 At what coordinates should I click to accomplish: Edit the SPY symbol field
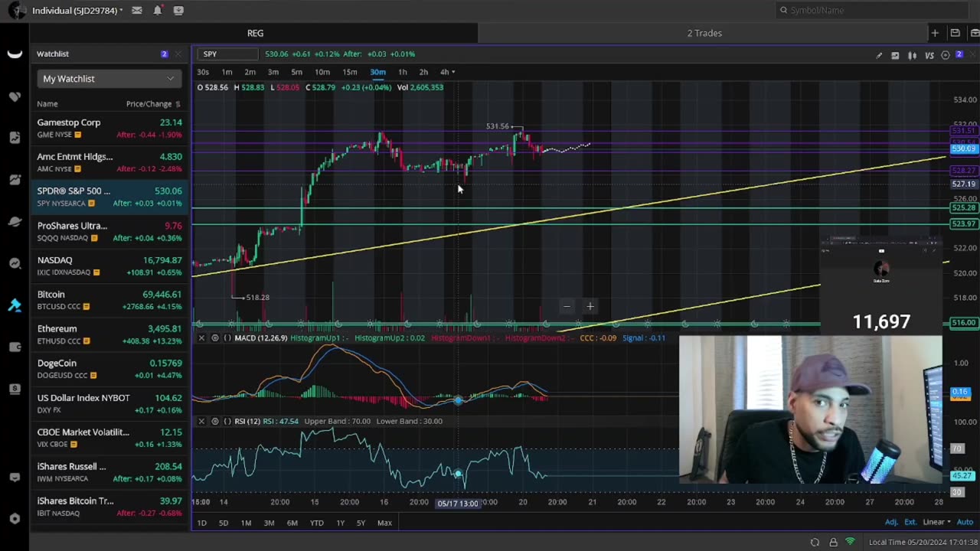(228, 54)
